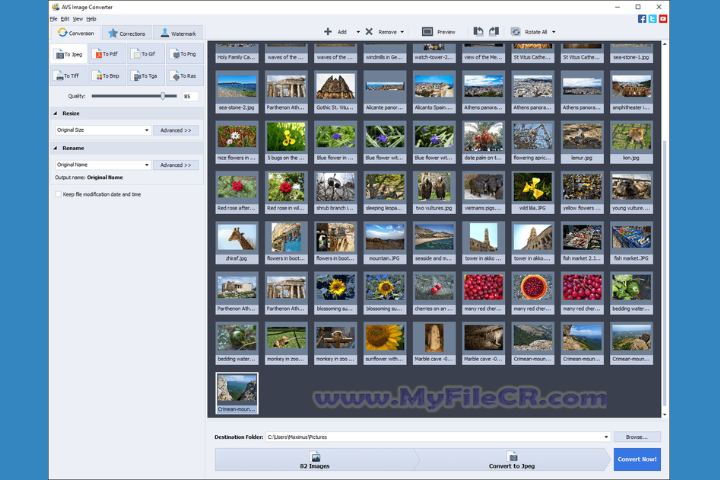Open the Preview toolbar button

439,32
